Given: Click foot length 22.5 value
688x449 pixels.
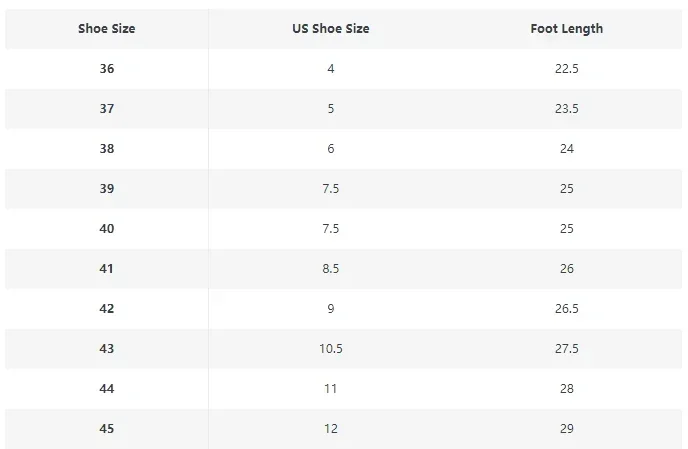Looking at the screenshot, I should (x=566, y=69).
